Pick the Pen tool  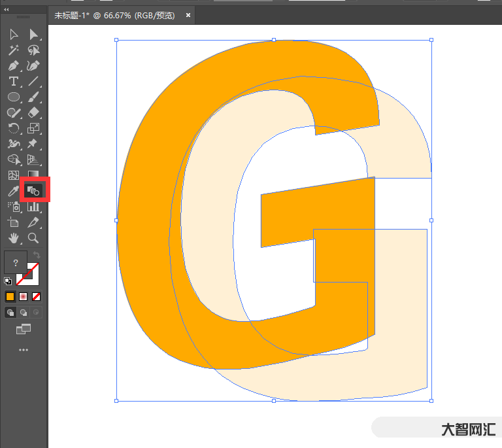click(x=14, y=66)
